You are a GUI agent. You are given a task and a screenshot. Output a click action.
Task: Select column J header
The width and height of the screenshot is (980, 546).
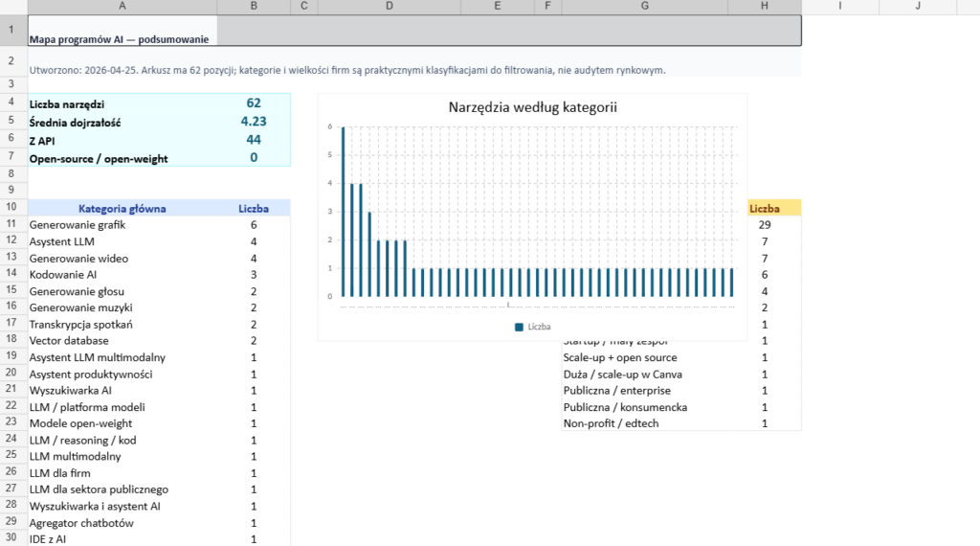pyautogui.click(x=917, y=7)
